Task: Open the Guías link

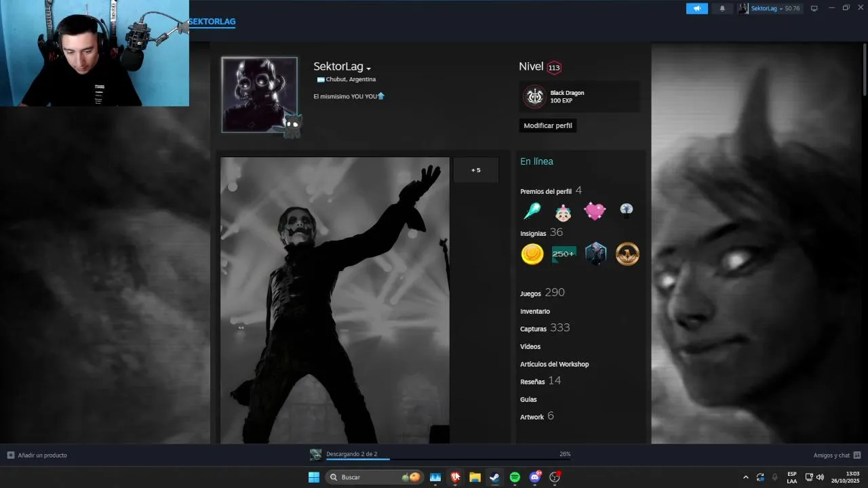Action: (x=528, y=399)
